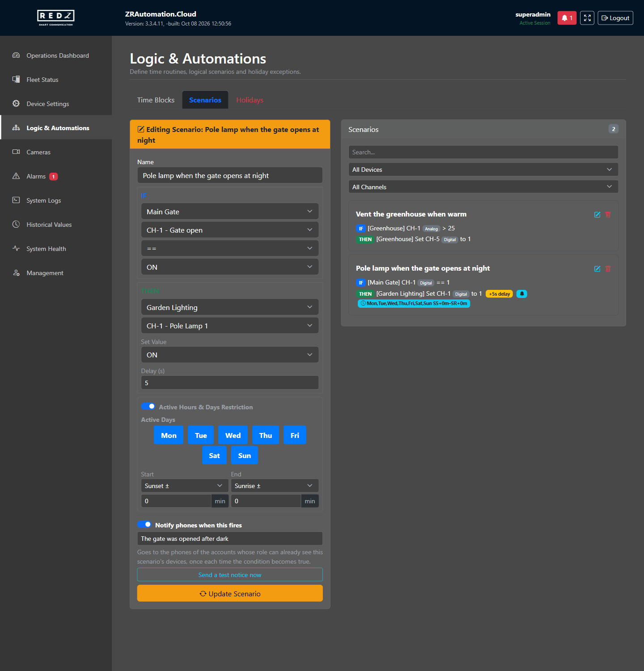644x671 pixels.
Task: Click the Update Scenario button
Action: (x=230, y=593)
